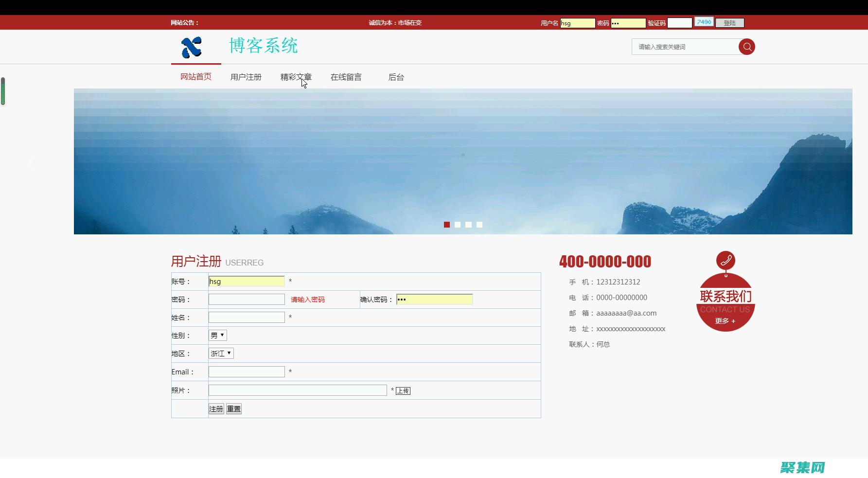Select the last carousel indicator dot
Image resolution: width=868 pixels, height=478 pixels.
[479, 225]
